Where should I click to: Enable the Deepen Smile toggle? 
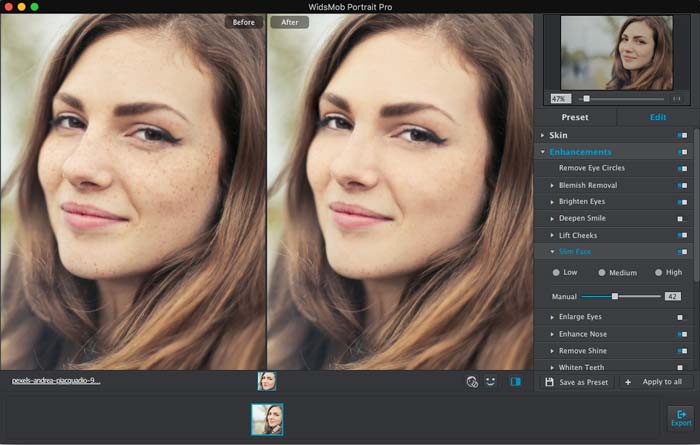[682, 218]
